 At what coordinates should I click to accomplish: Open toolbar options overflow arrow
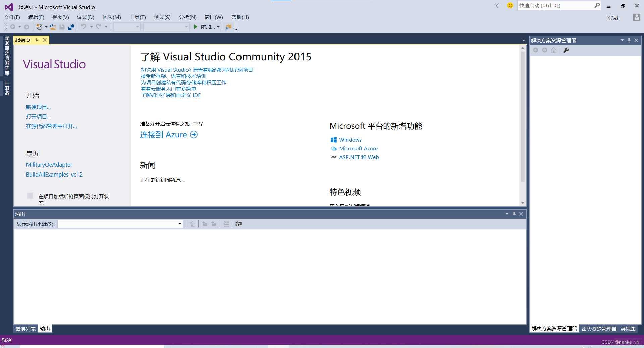pyautogui.click(x=236, y=29)
